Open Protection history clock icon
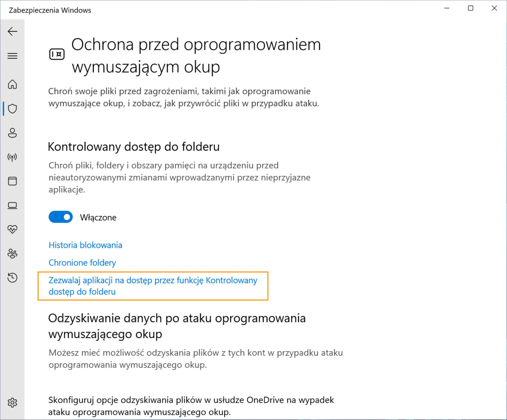The width and height of the screenshot is (507, 420). [12, 278]
